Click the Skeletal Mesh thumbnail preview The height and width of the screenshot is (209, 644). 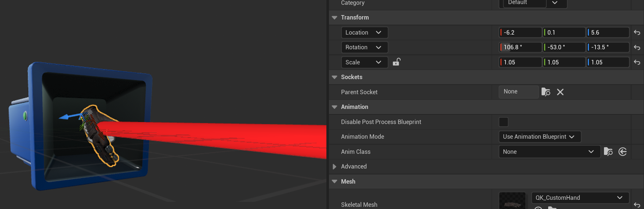512,201
